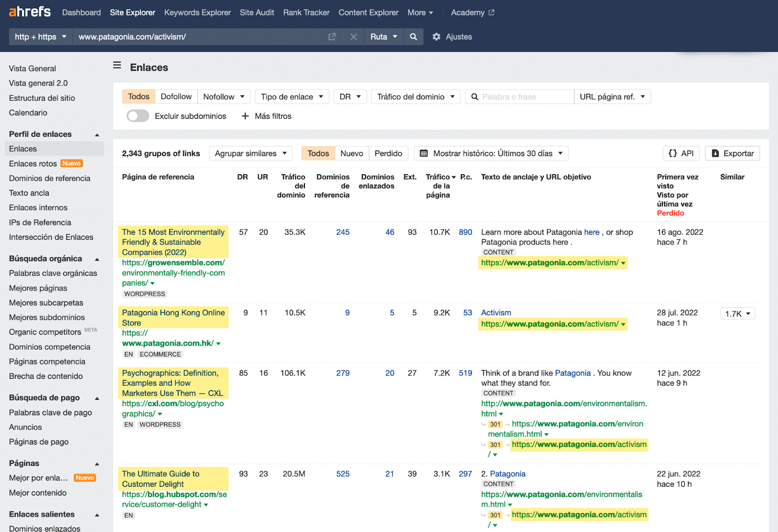Viewport: 778px width, 532px height.
Task: Collapse Perfil de enlaces section
Action: [x=97, y=135]
